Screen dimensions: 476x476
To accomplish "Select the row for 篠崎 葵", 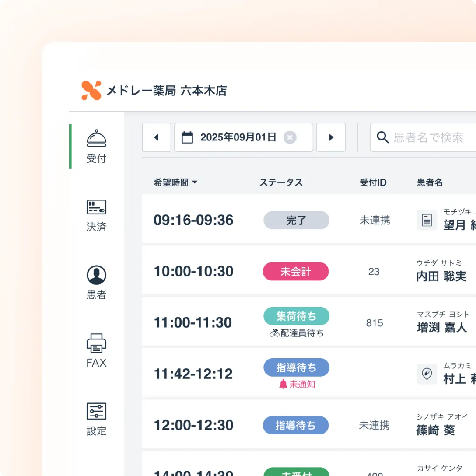I will [x=306, y=425].
